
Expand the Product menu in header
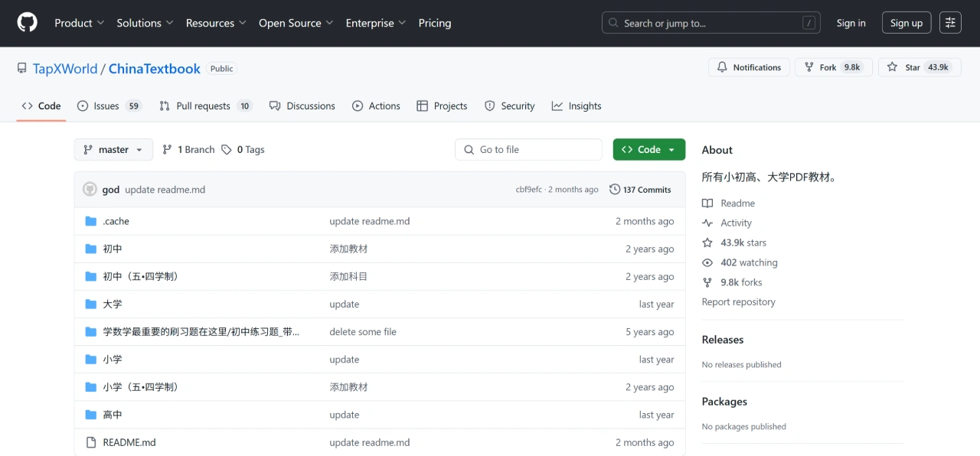(79, 23)
